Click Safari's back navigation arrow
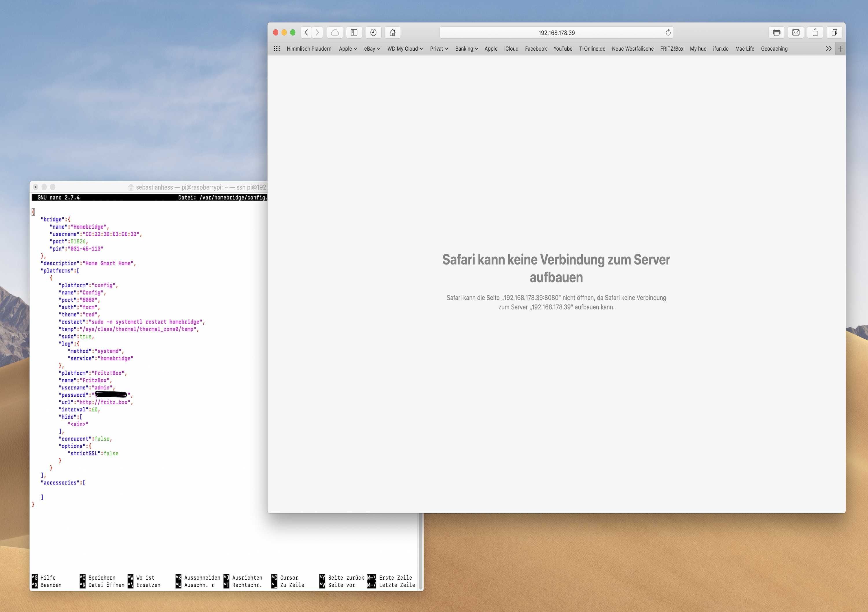 pyautogui.click(x=306, y=32)
